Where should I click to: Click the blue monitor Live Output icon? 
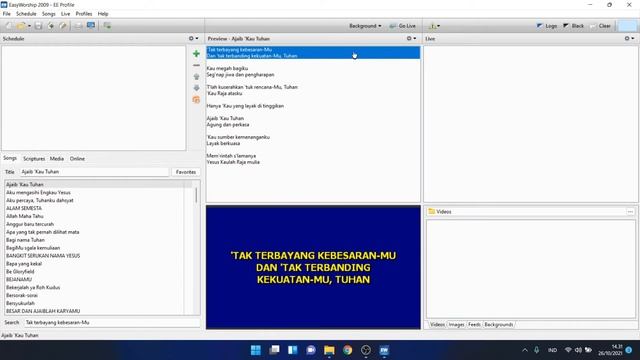click(x=91, y=25)
